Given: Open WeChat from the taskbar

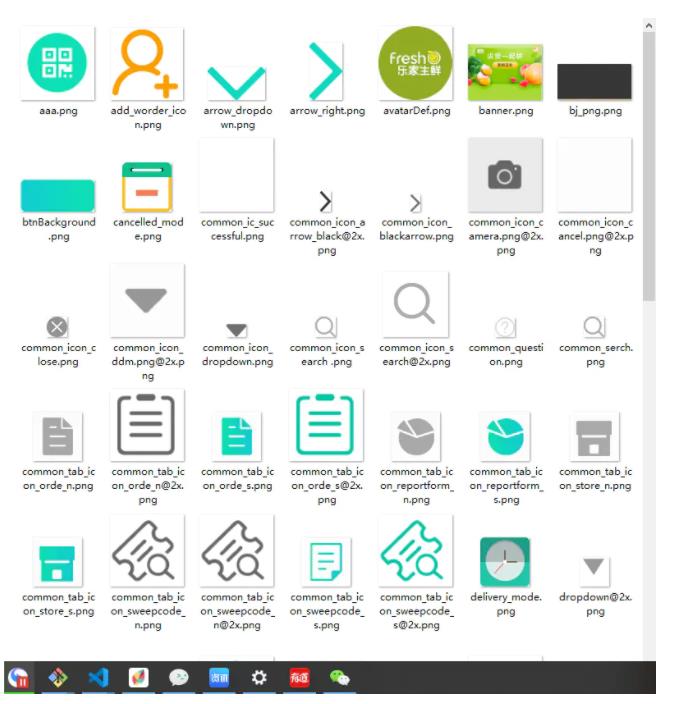Looking at the screenshot, I should tap(340, 678).
